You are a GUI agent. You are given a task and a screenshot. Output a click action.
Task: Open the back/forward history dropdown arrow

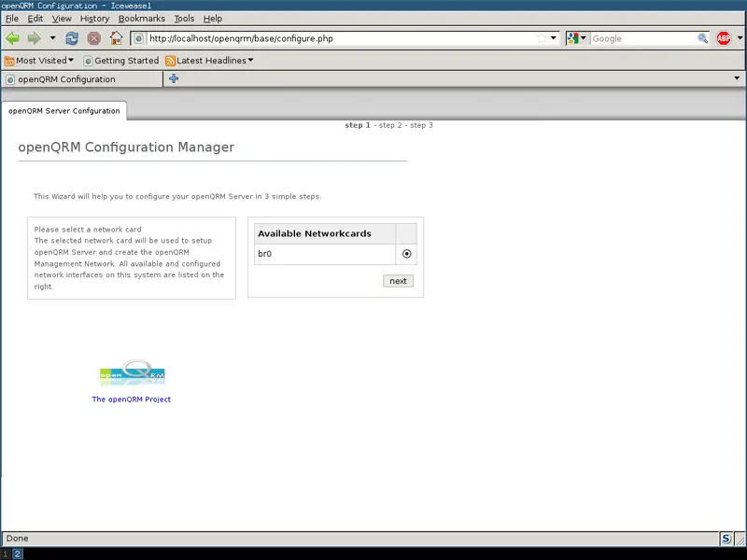[x=52, y=38]
